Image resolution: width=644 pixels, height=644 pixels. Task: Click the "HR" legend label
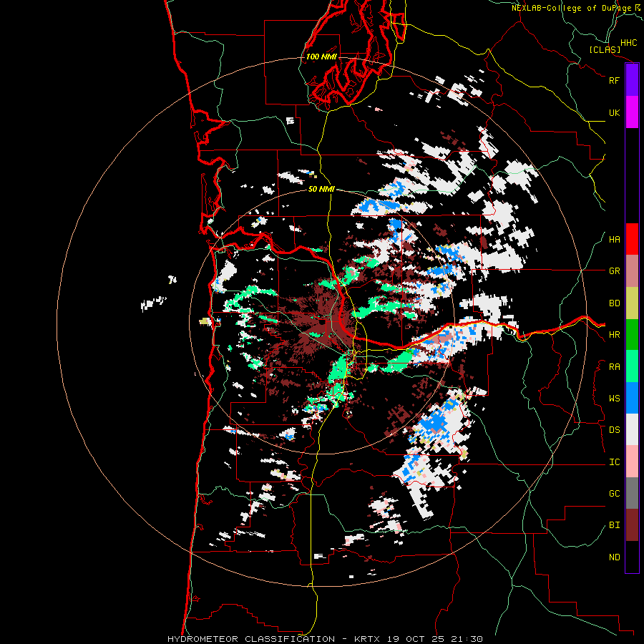[614, 335]
